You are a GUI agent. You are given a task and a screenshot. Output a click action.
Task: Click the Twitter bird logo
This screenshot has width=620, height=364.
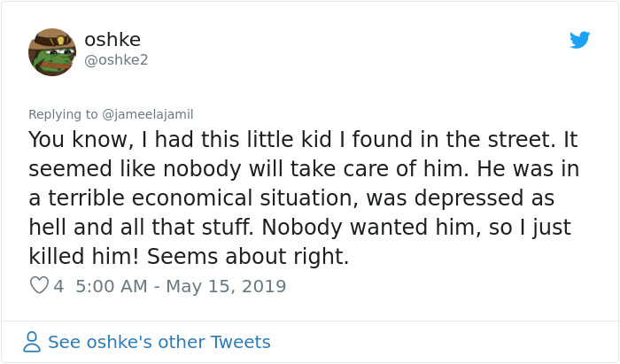[x=579, y=40]
